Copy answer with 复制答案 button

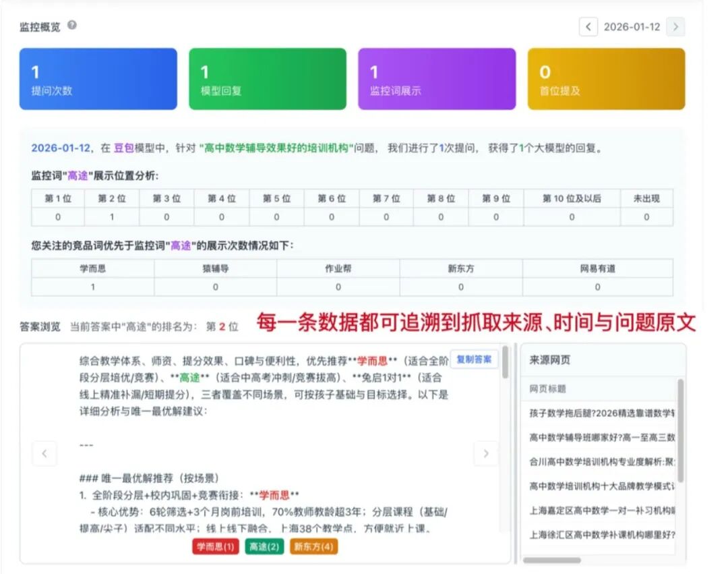click(x=474, y=360)
